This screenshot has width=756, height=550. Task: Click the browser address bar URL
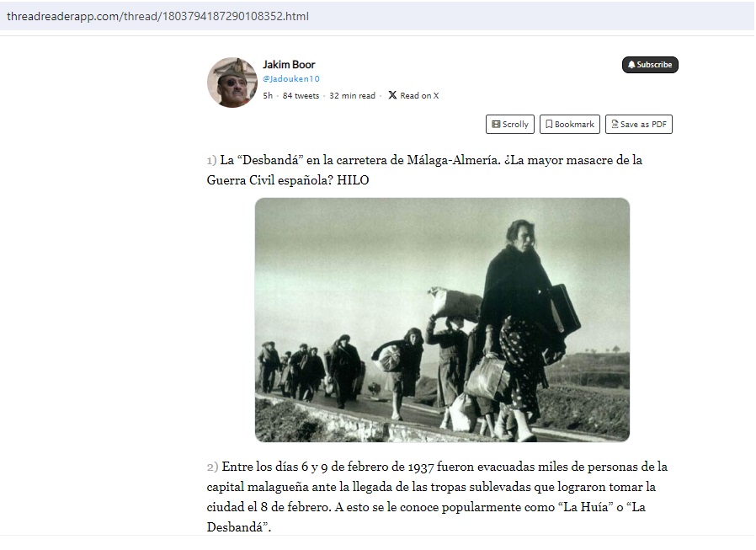(157, 16)
